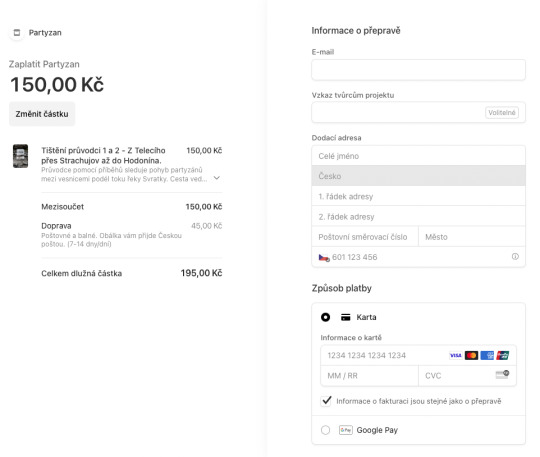Expand the product description chevron
540x457 pixels.
[x=217, y=178]
